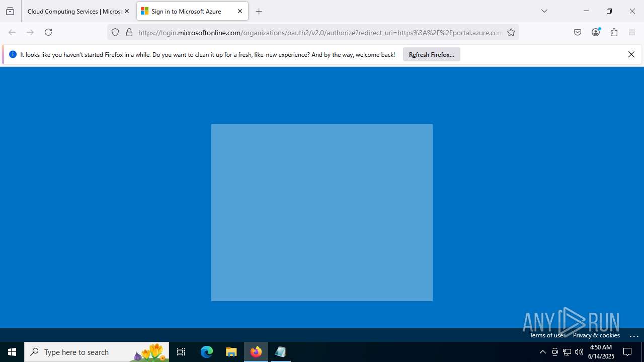
Task: Click the system tray meet now icon
Action: [x=555, y=352]
